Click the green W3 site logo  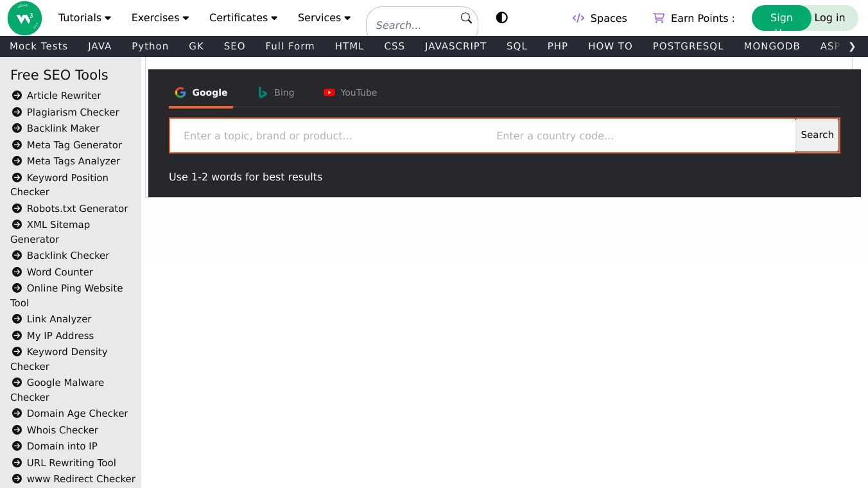(x=24, y=18)
